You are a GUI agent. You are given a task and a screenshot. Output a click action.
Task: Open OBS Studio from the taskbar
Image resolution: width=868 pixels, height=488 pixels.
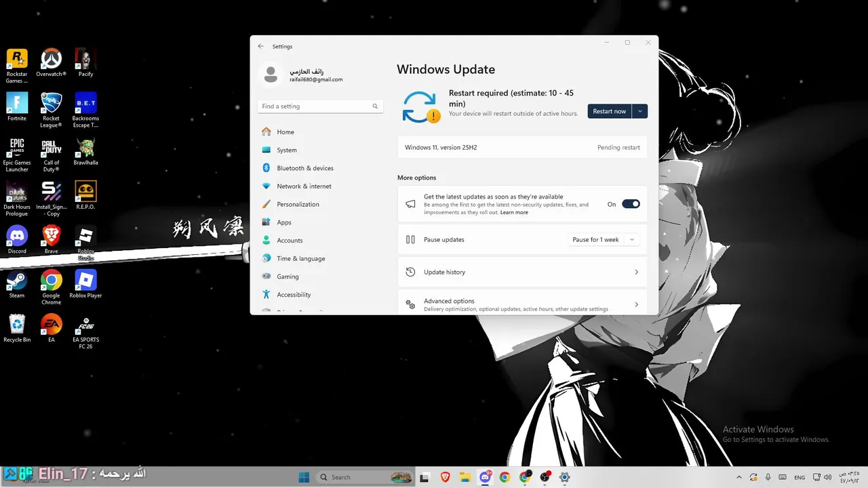[545, 477]
